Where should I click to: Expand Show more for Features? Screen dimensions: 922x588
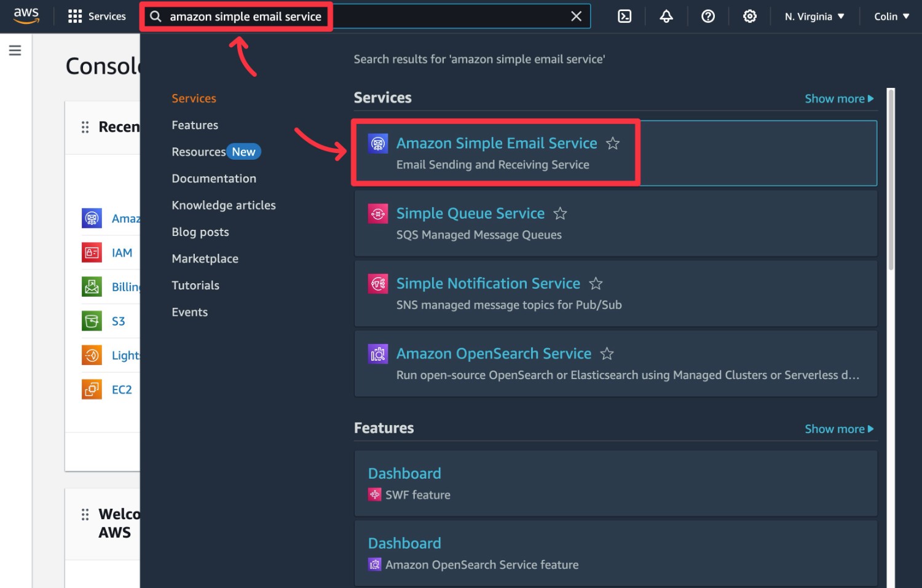click(839, 429)
